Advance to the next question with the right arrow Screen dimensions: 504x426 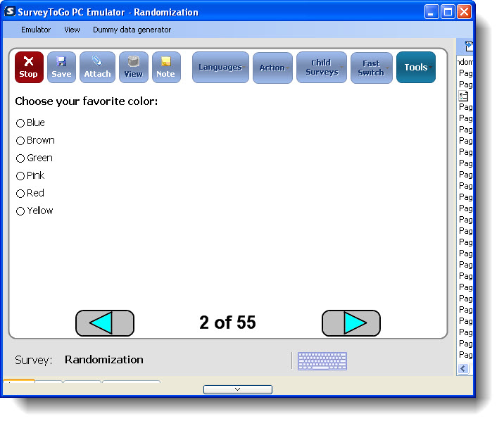(351, 323)
